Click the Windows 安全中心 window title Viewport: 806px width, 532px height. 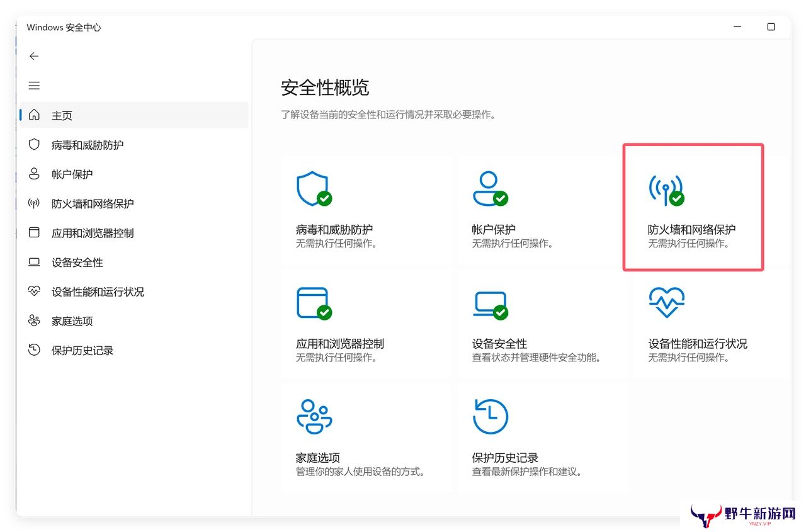(64, 28)
